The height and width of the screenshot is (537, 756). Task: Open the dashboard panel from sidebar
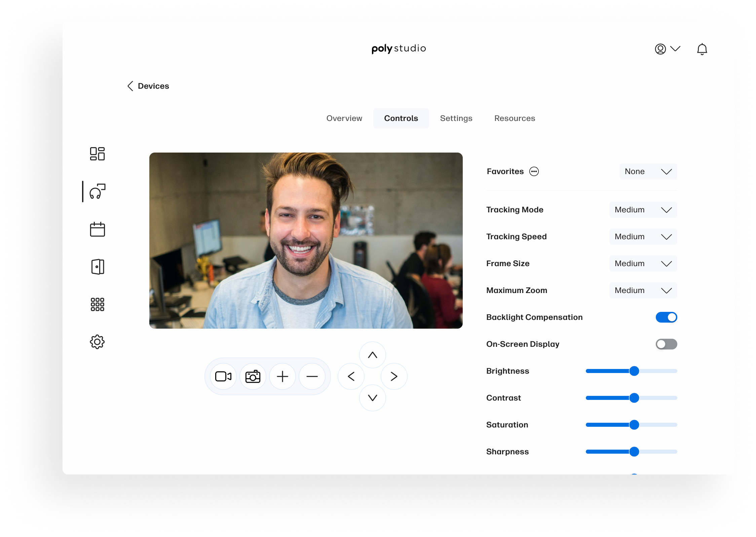click(x=97, y=154)
